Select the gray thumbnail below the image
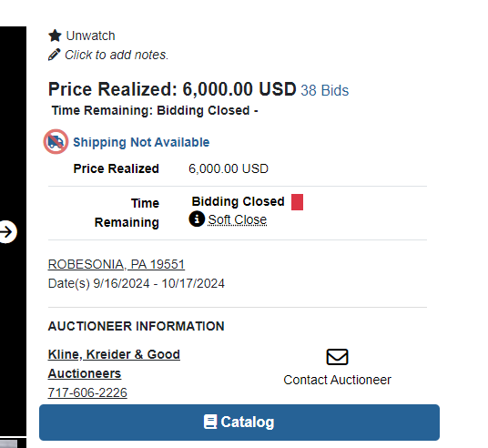 [x=9, y=443]
